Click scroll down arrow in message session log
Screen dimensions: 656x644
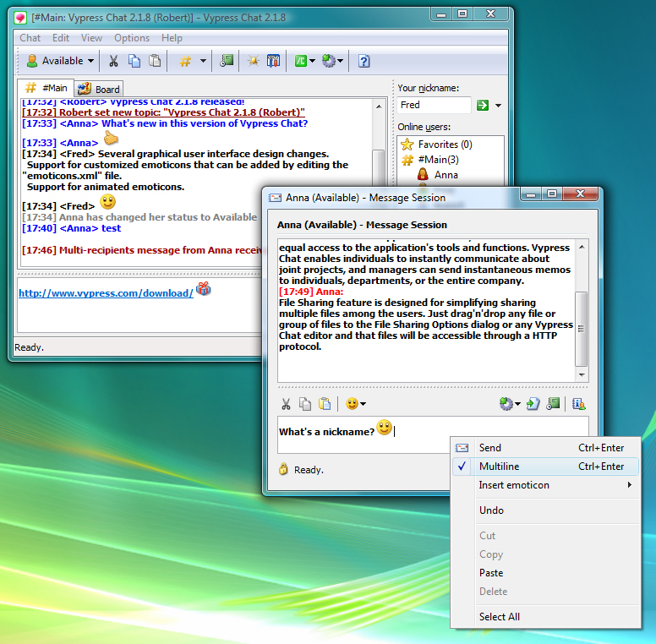click(582, 374)
